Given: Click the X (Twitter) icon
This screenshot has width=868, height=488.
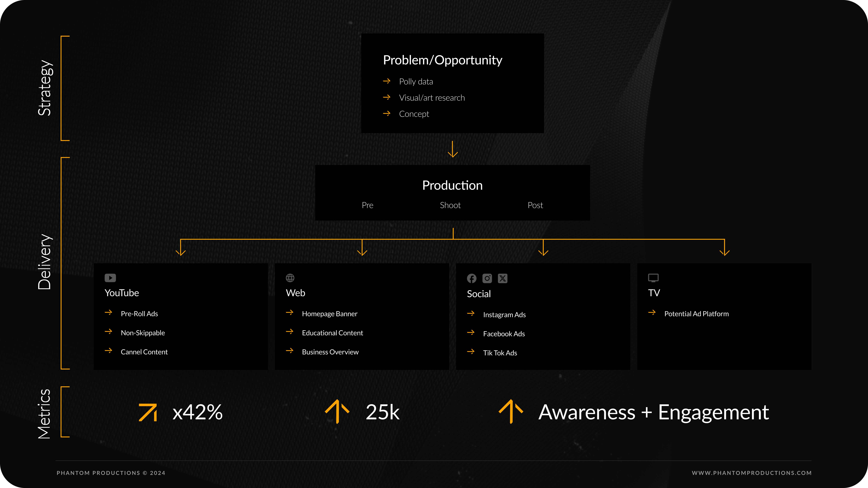Looking at the screenshot, I should tap(503, 278).
